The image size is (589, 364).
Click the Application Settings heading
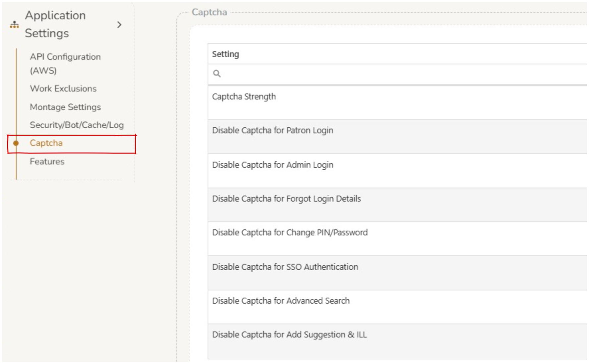55,24
